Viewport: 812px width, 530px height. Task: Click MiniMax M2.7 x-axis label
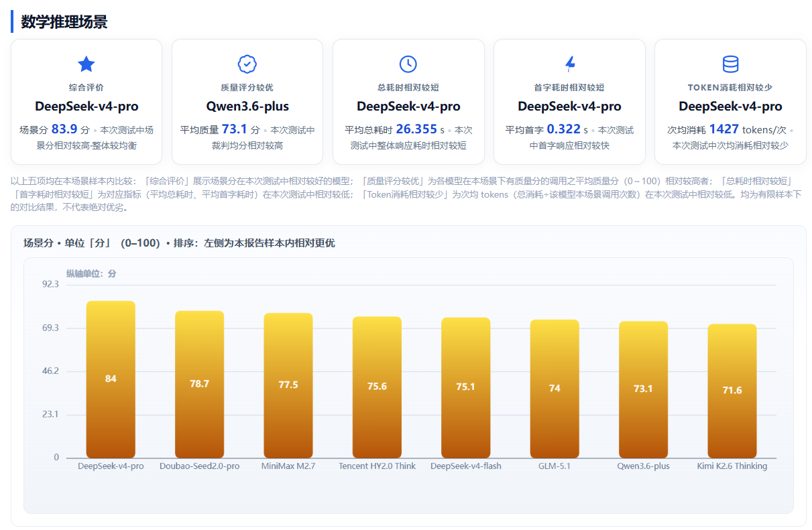click(288, 466)
